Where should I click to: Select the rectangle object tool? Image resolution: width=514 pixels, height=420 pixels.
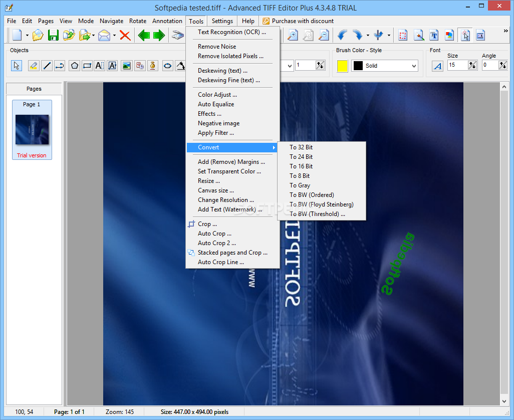coord(87,66)
